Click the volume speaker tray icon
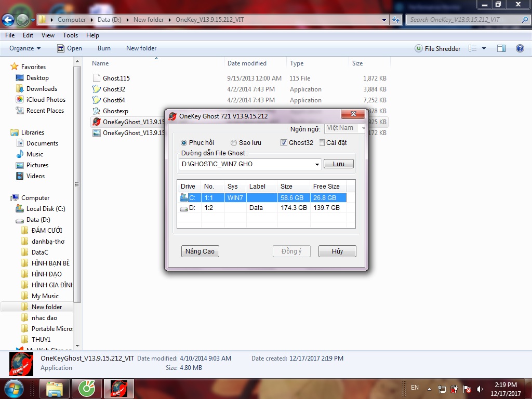The height and width of the screenshot is (399, 532). (x=480, y=389)
